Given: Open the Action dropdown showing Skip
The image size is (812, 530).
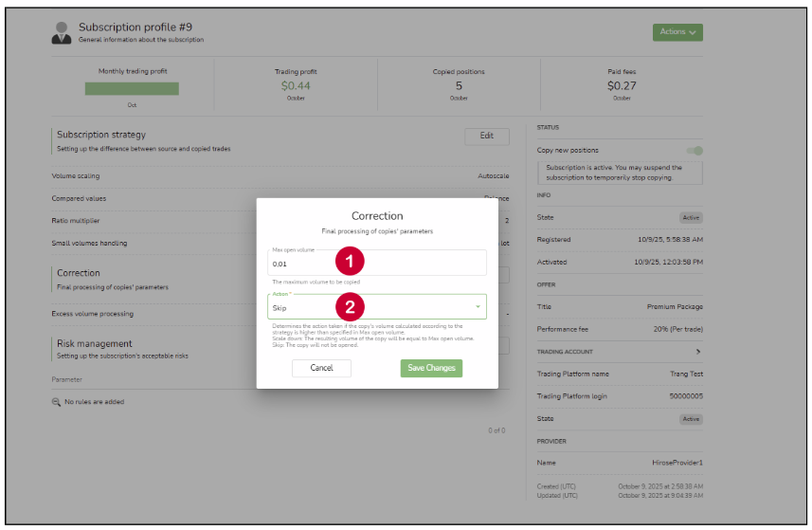Looking at the screenshot, I should (x=376, y=307).
